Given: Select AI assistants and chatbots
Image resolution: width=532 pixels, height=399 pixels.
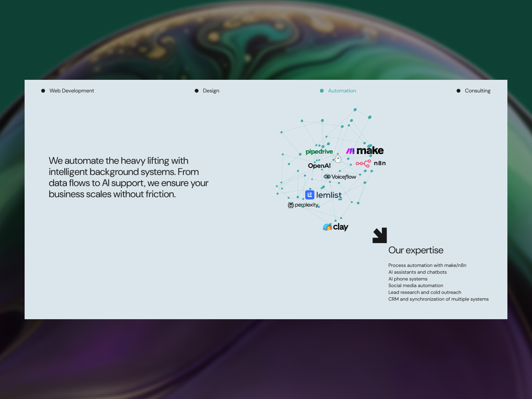Looking at the screenshot, I should pyautogui.click(x=417, y=272).
